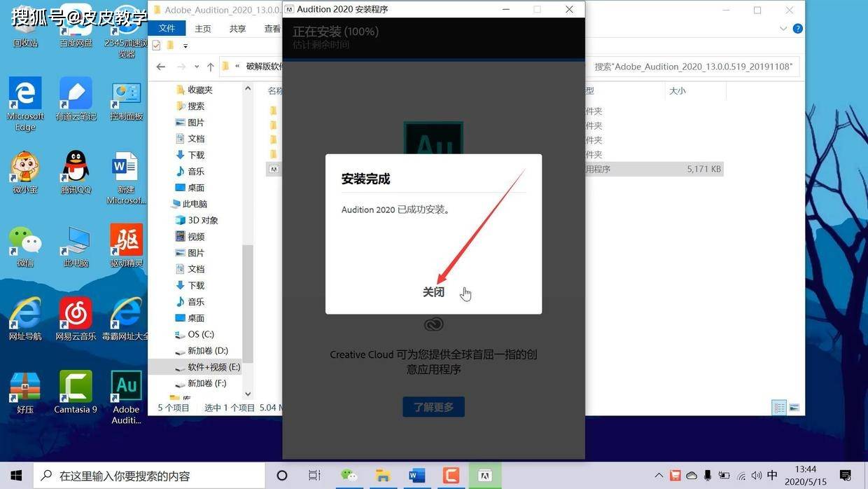Click navigation pane scrollbar up arrow
The width and height of the screenshot is (868, 489).
pyautogui.click(x=248, y=89)
